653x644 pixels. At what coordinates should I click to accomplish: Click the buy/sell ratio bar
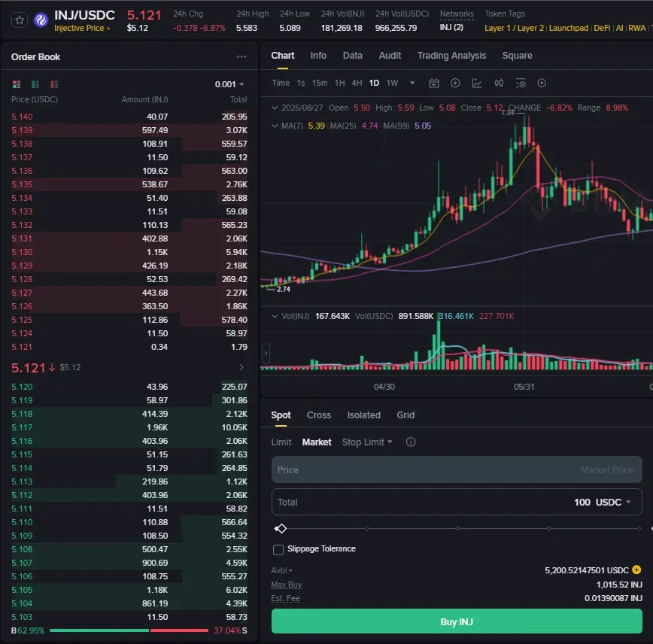(129, 630)
